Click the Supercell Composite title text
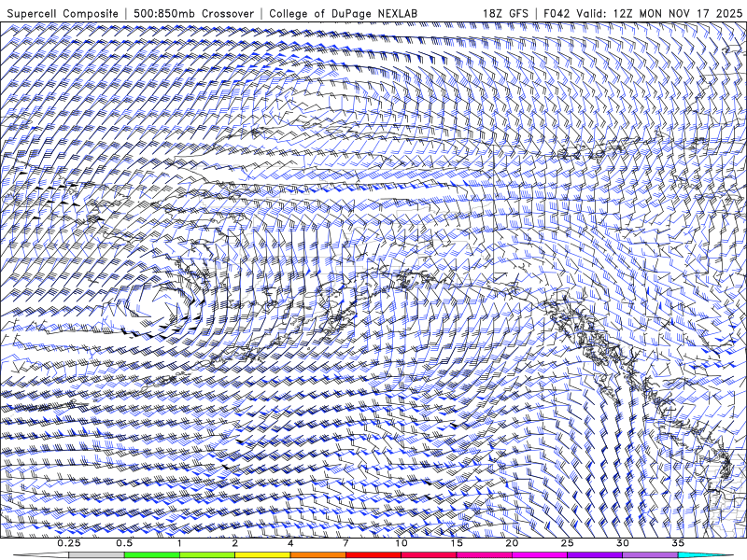The height and width of the screenshot is (560, 747). point(63,13)
